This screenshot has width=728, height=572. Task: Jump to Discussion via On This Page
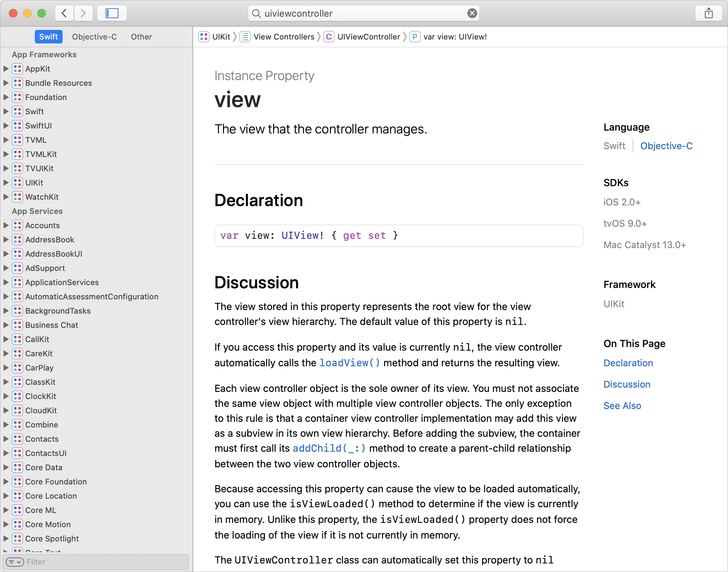point(627,384)
